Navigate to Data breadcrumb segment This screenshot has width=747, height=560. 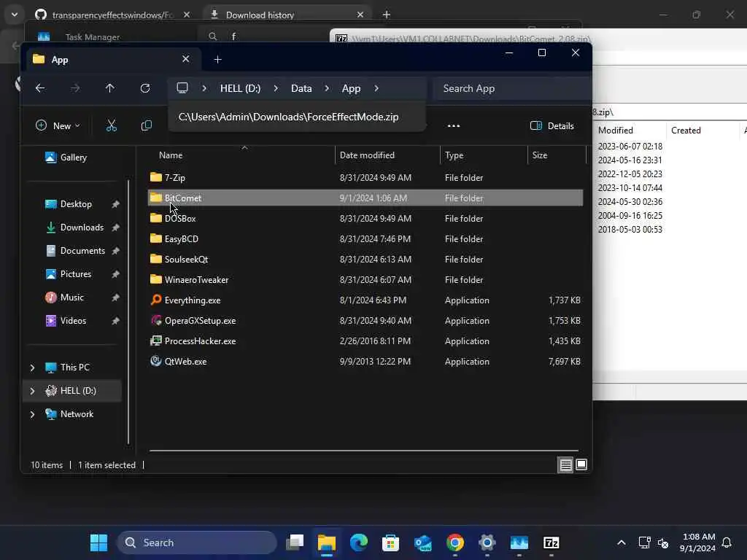click(x=301, y=88)
